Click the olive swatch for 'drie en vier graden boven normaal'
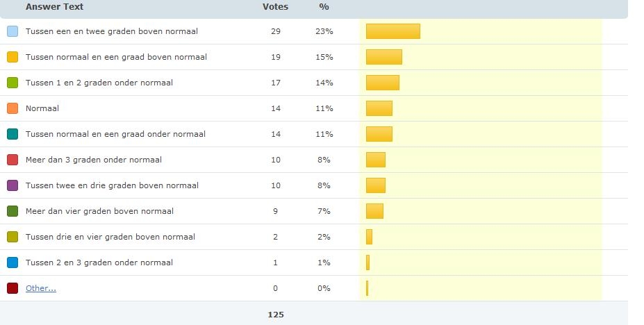Image resolution: width=644 pixels, height=325 pixels. [x=13, y=237]
